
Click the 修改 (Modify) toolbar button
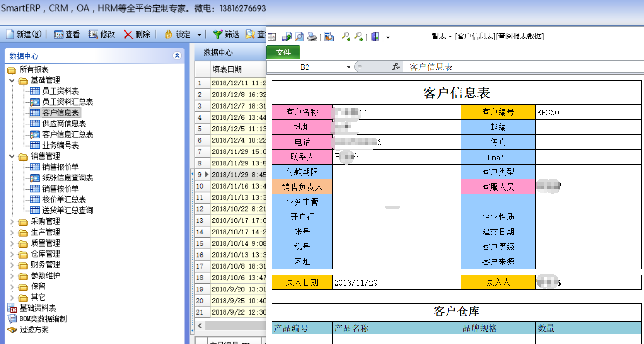coord(102,34)
